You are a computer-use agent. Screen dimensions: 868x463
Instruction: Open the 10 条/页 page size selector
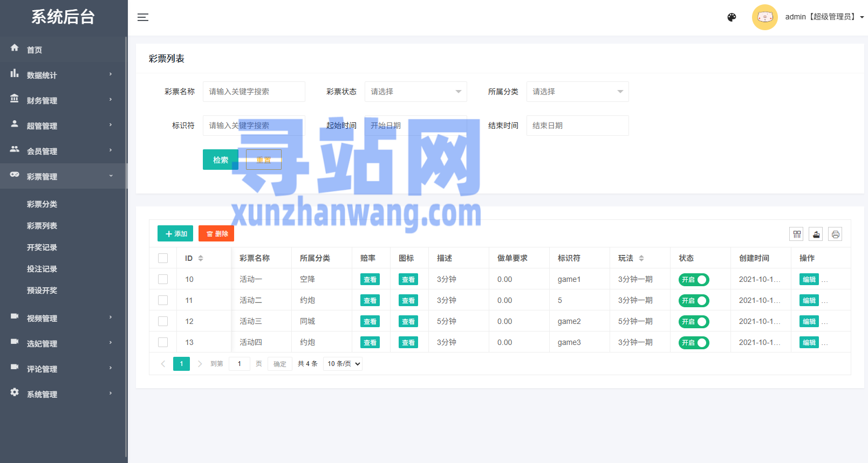(343, 364)
